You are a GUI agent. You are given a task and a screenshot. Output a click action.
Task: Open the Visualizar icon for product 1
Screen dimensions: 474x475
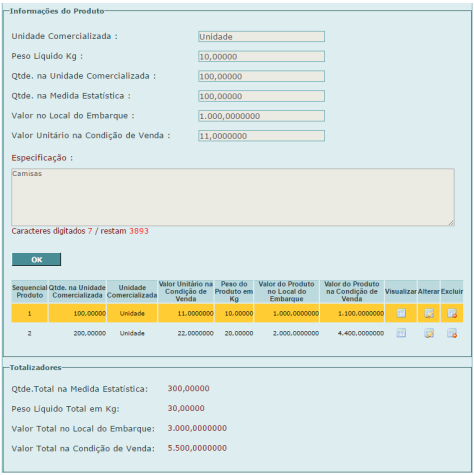point(401,313)
